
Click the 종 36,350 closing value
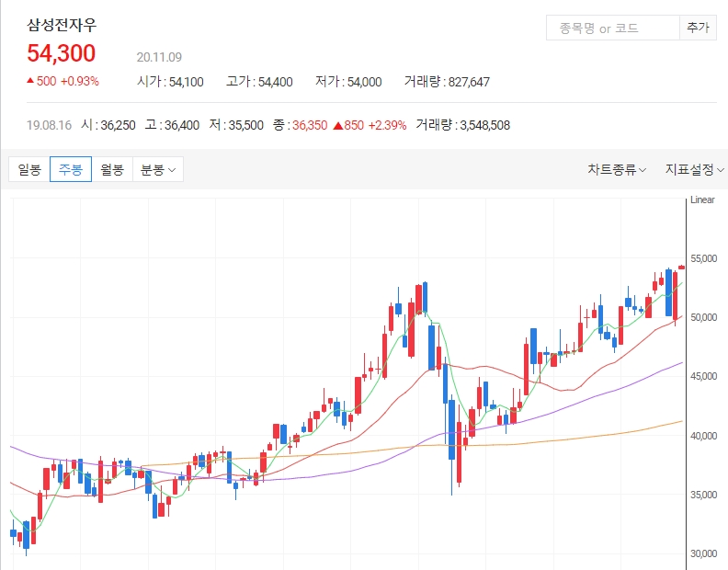pos(300,125)
